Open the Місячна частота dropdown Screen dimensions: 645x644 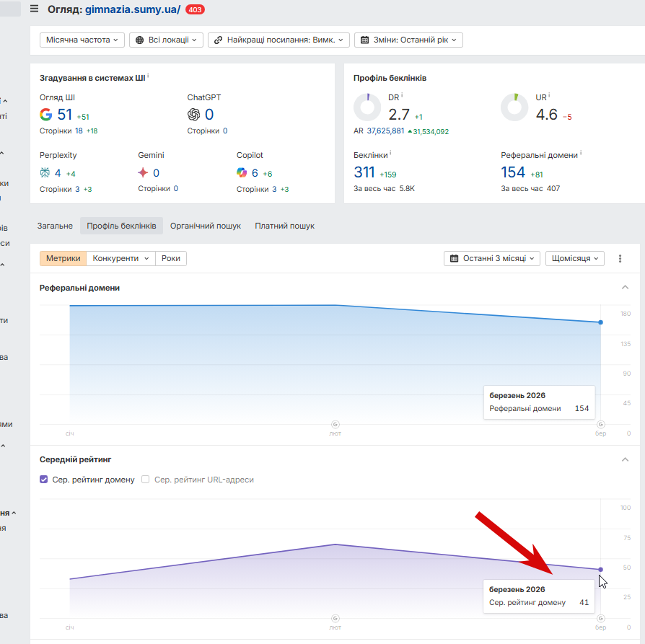click(x=82, y=40)
